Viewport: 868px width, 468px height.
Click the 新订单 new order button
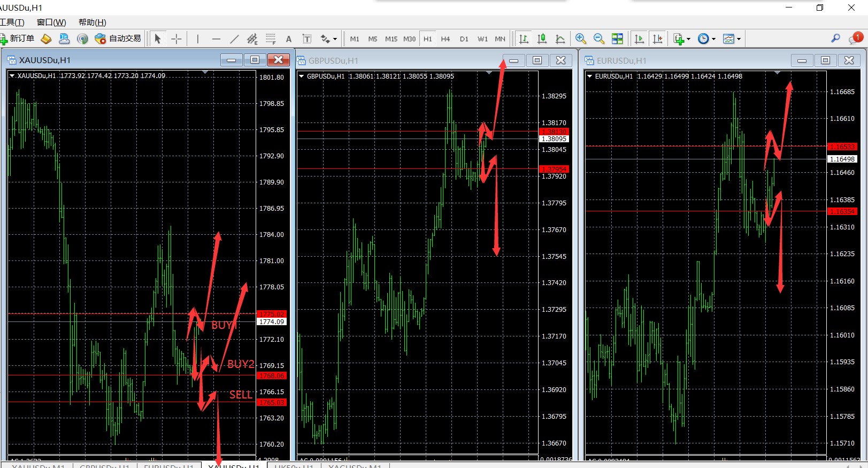(x=17, y=39)
